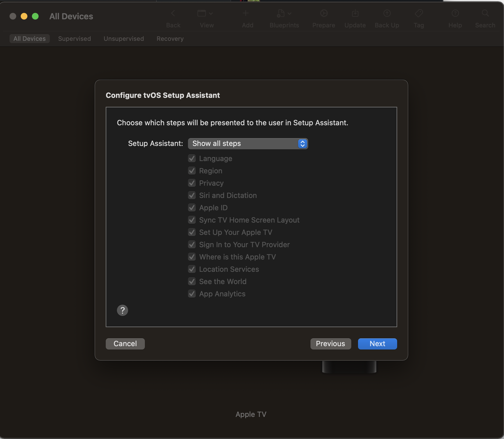
Task: Toggle Sync TV Home Screen Layout checkbox
Action: 192,220
